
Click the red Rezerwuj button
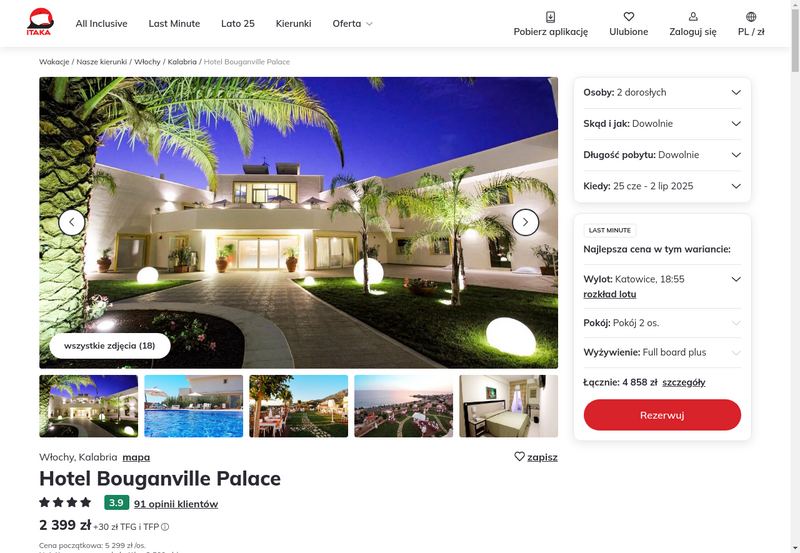pyautogui.click(x=662, y=415)
